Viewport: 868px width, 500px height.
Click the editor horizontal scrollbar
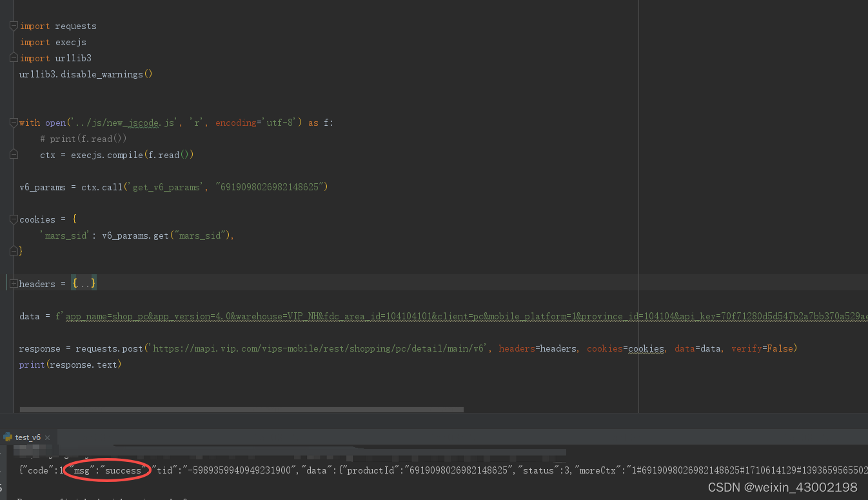point(242,409)
